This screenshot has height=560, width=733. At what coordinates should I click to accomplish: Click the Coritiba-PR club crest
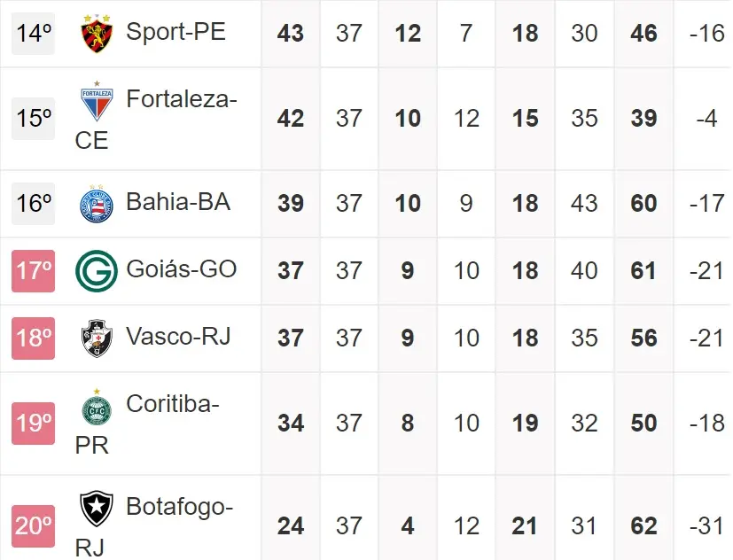point(97,408)
